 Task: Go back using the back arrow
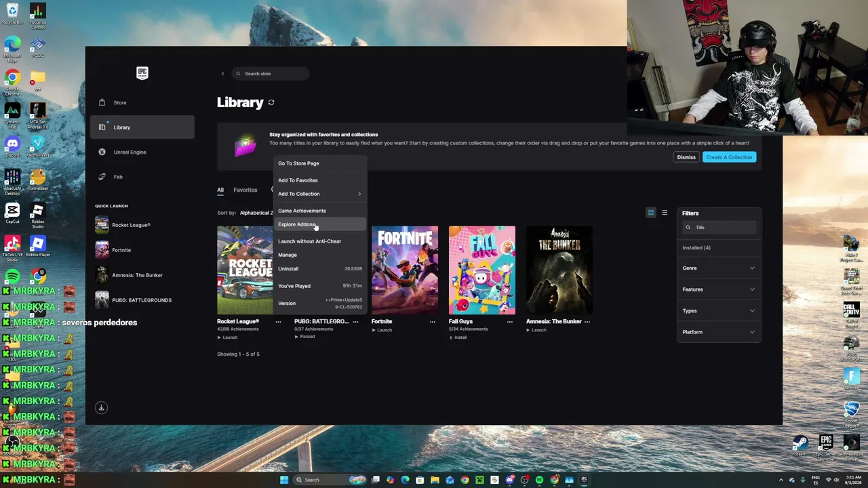pos(222,73)
